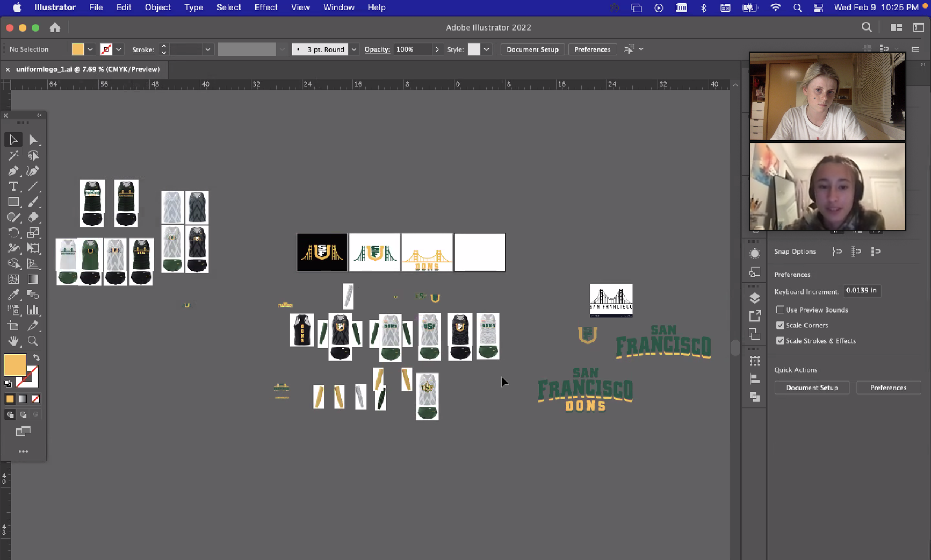Set paint mode to Color
The image size is (931, 560).
click(x=10, y=399)
